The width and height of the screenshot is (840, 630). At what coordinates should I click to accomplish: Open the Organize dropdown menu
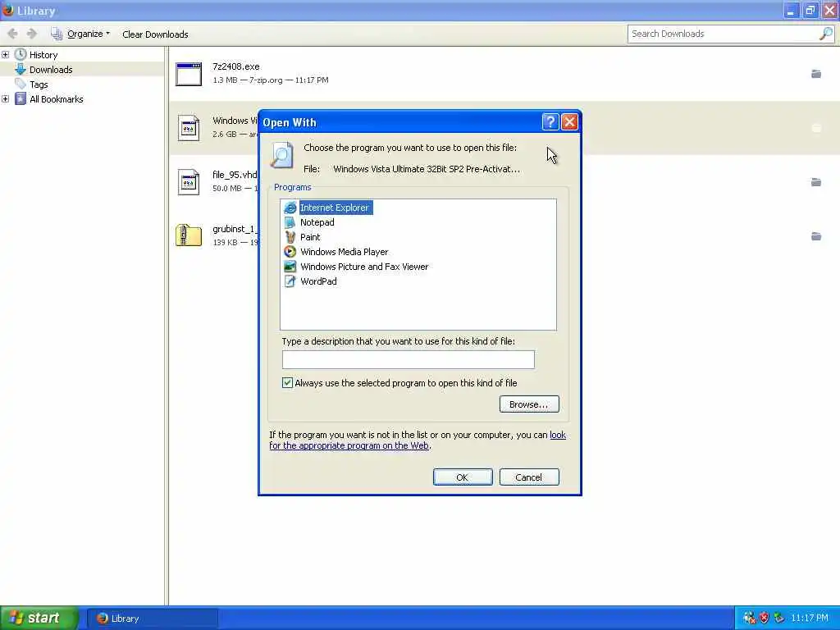[x=80, y=34]
